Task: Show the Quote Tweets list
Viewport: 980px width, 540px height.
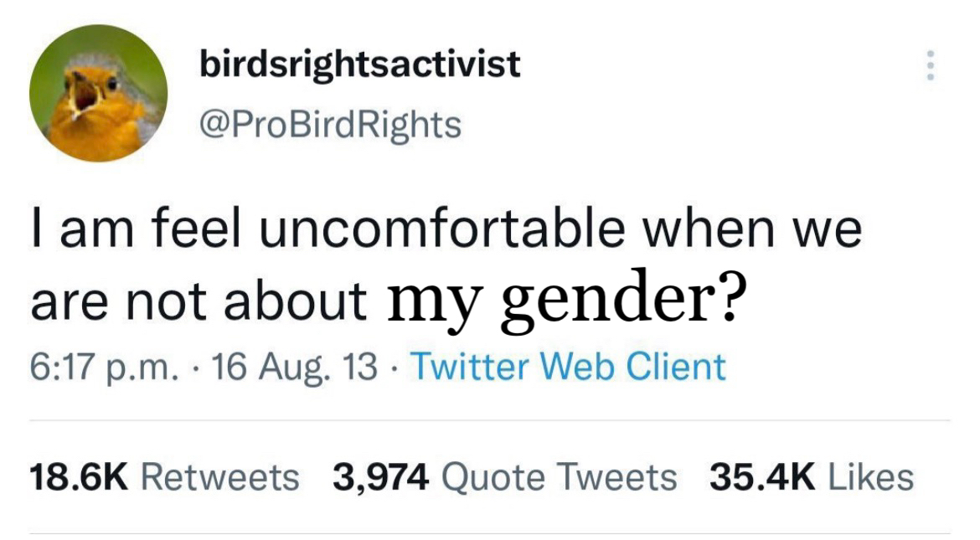Action: coord(558,477)
